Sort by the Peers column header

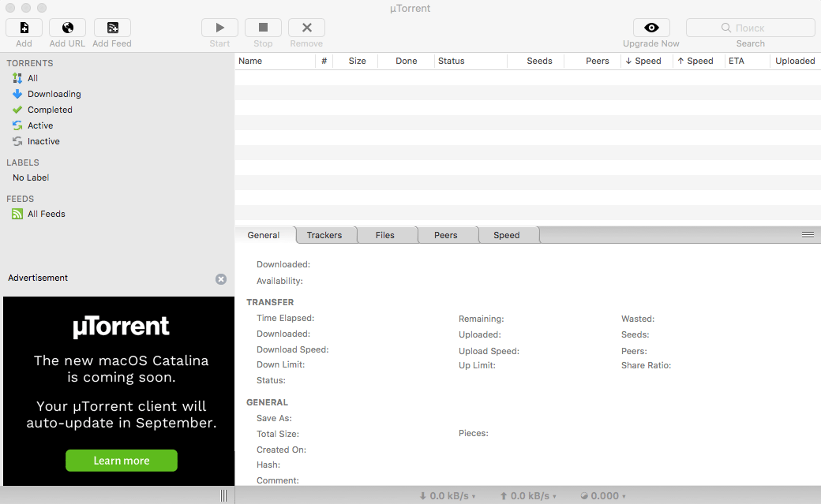[593, 61]
